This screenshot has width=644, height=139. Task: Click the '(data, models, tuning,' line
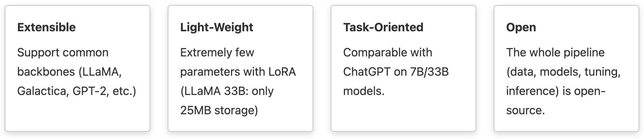564,72
